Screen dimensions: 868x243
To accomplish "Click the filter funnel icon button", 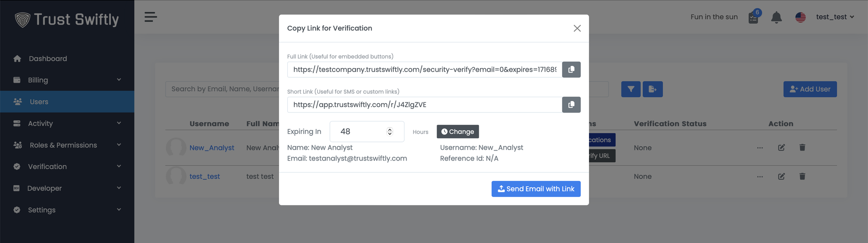I will pos(631,89).
